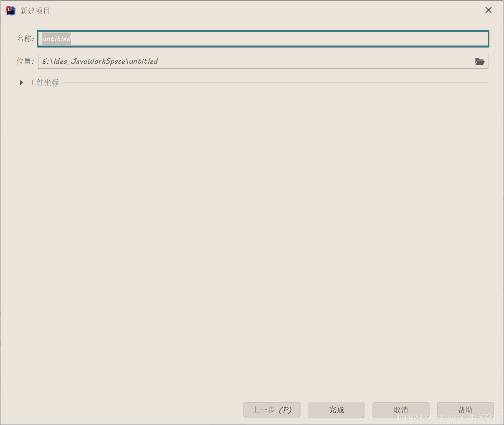The image size is (504, 425).
Task: Click the 取消 button to cancel
Action: (x=400, y=410)
